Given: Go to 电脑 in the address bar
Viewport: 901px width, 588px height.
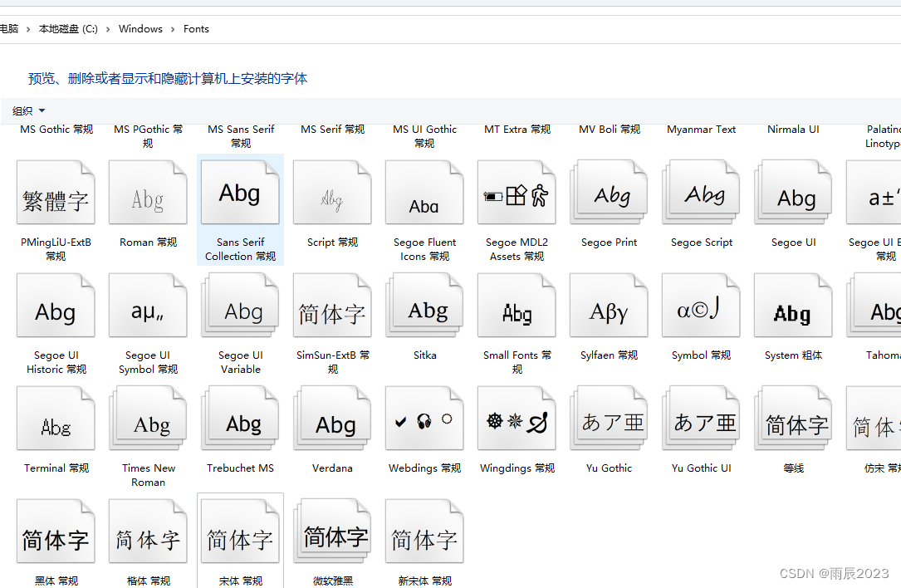Looking at the screenshot, I should [x=8, y=28].
